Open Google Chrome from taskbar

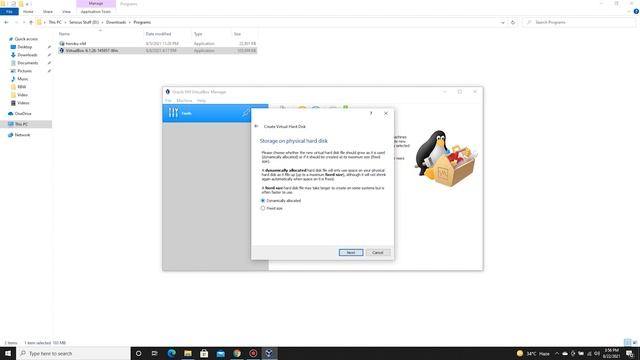(x=237, y=353)
